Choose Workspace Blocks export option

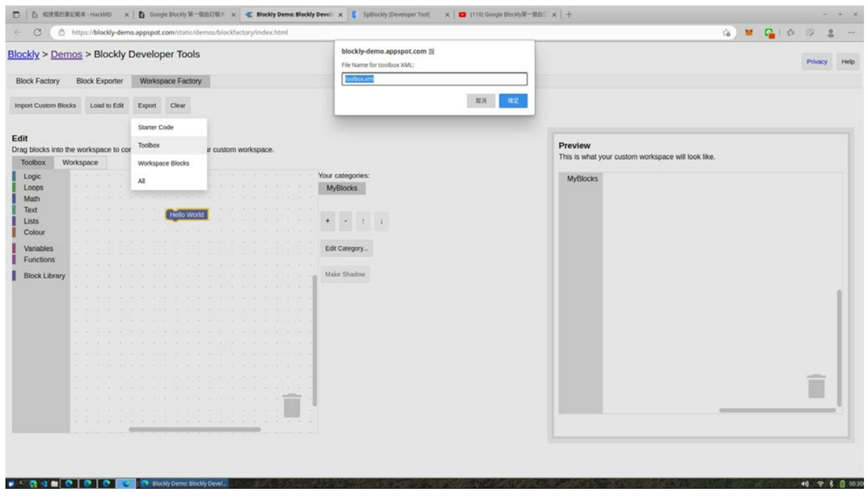point(163,163)
